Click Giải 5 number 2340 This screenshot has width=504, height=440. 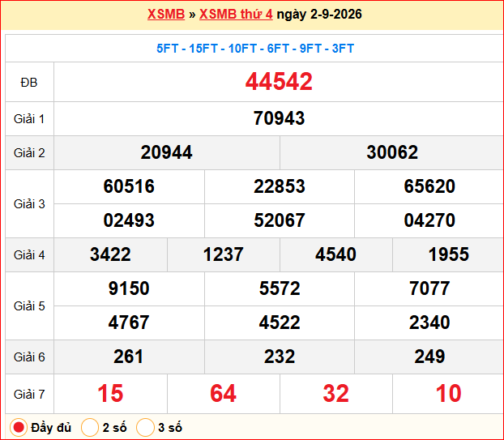(429, 323)
